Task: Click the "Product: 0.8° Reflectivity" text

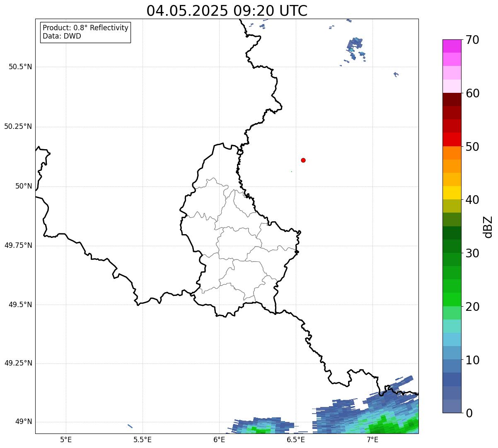Action: [x=86, y=28]
